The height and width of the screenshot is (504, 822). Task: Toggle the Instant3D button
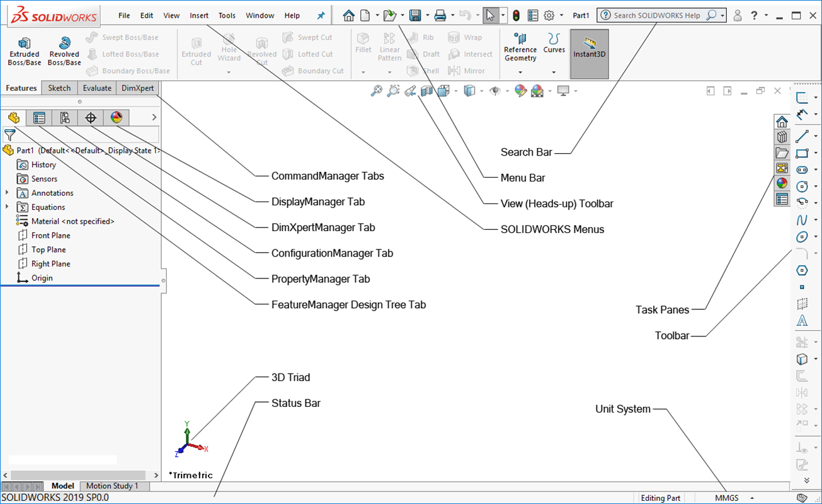[x=590, y=54]
